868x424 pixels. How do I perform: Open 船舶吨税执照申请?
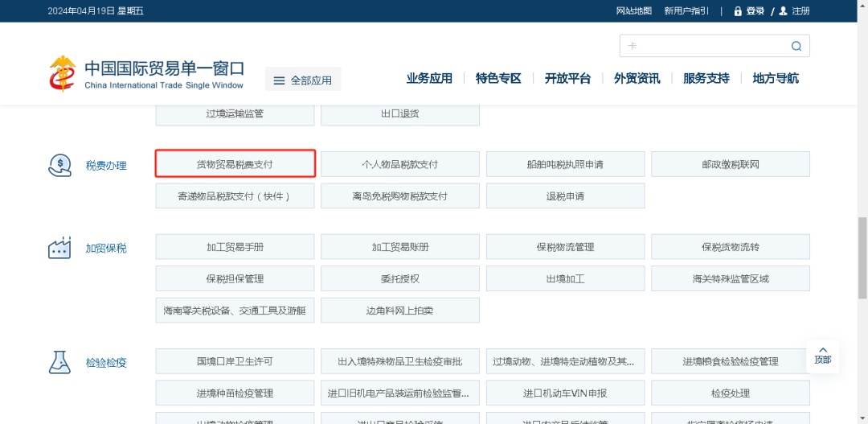tap(565, 164)
